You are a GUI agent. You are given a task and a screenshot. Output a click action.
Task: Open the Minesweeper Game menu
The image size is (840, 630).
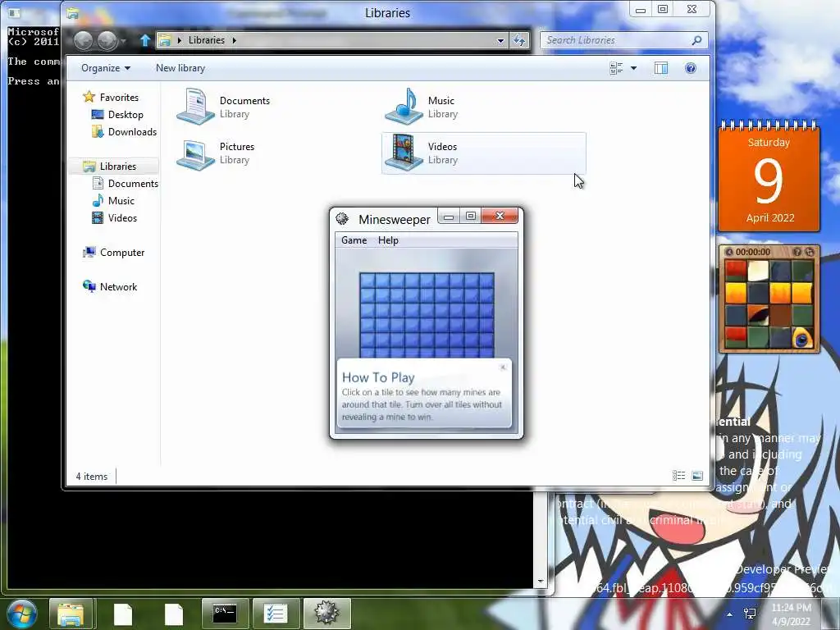(x=354, y=240)
